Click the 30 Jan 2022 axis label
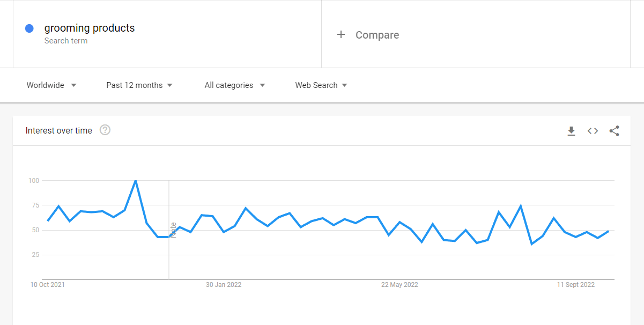644x325 pixels. click(x=224, y=285)
